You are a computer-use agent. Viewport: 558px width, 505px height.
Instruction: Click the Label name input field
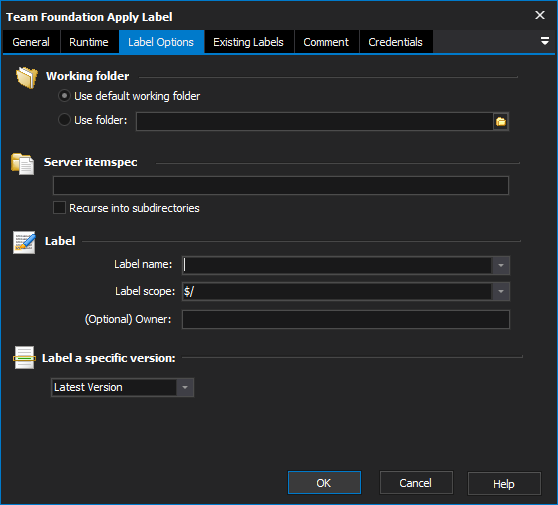pyautogui.click(x=337, y=265)
